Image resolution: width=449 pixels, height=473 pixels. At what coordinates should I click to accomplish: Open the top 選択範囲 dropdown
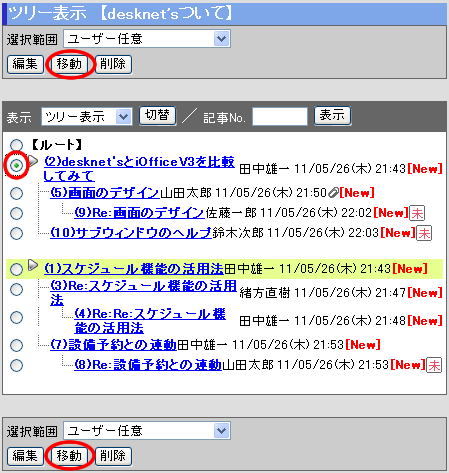point(147,39)
